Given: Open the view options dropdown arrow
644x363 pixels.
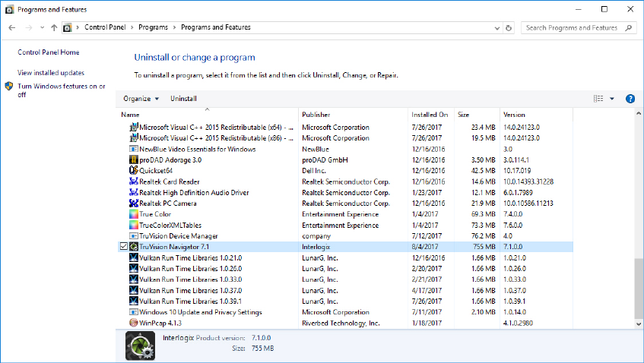Looking at the screenshot, I should click(612, 99).
